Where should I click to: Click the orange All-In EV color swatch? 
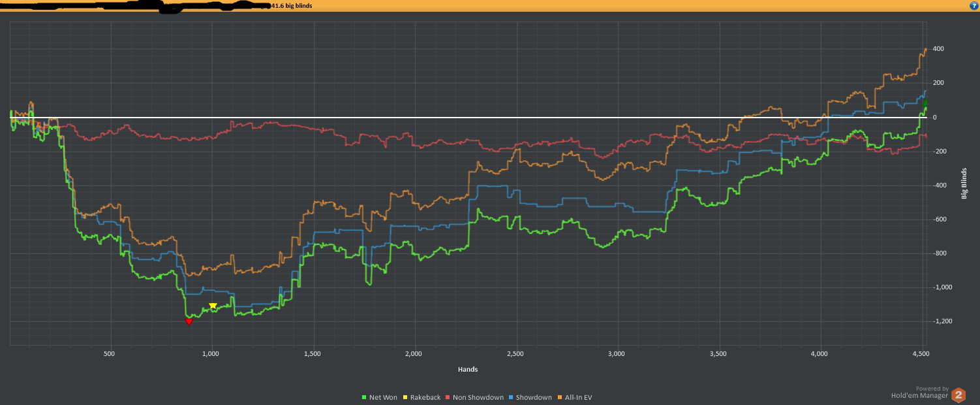coord(559,397)
